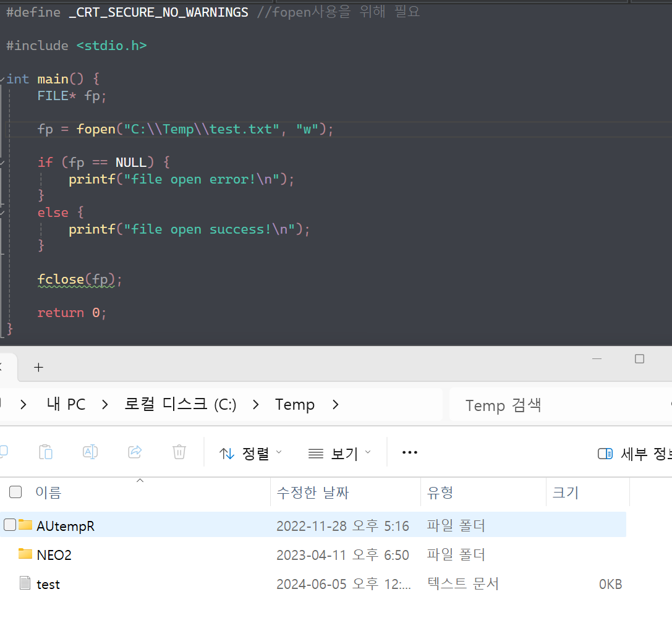Sort files by the 크기 column header
Viewport: 672px width, 618px height.
point(588,492)
